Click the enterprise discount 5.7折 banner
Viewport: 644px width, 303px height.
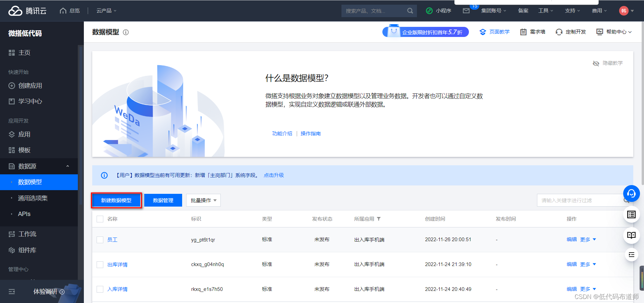click(x=425, y=32)
